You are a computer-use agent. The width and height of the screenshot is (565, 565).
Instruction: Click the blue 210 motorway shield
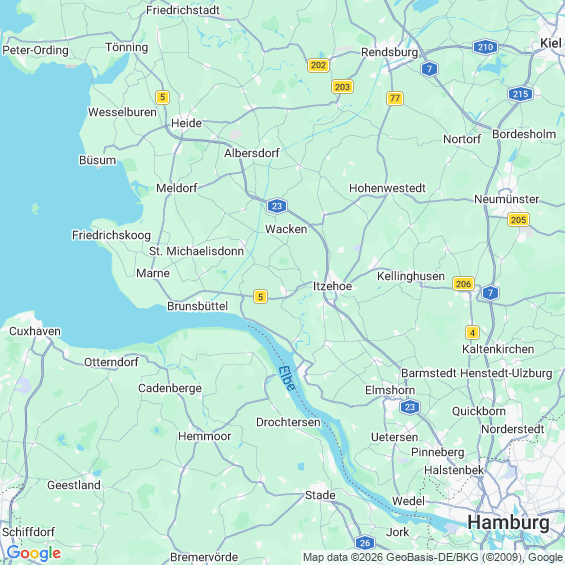coord(485,47)
